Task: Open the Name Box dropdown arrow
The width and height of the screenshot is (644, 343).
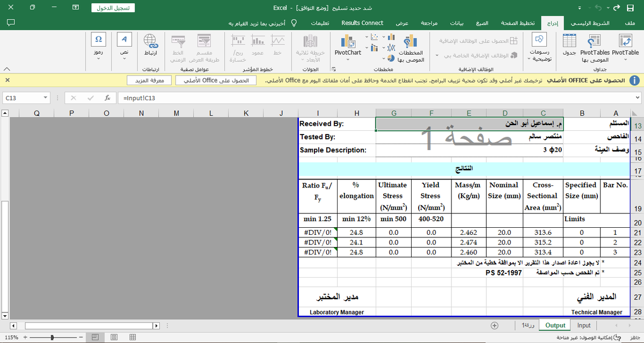Action: pyautogui.click(x=45, y=98)
